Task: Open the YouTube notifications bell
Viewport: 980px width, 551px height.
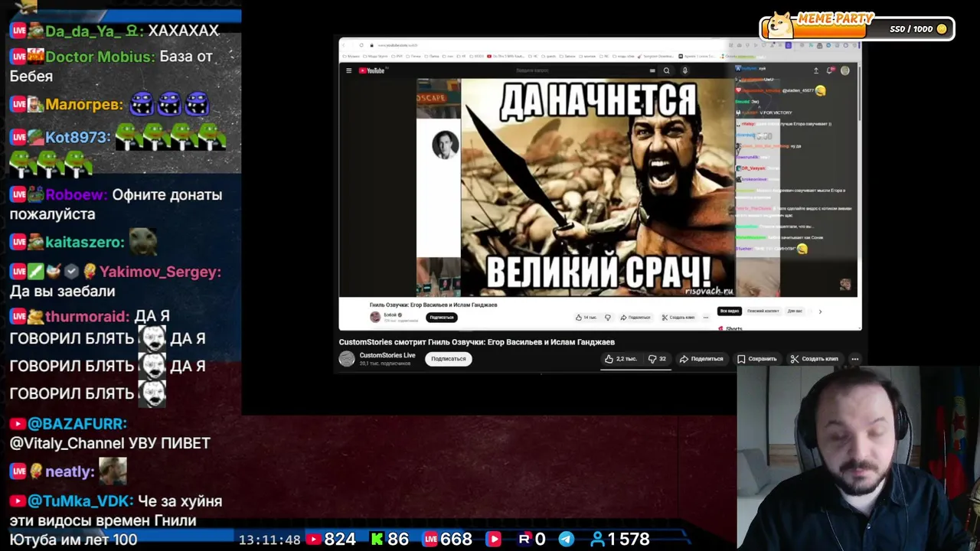Action: pyautogui.click(x=831, y=70)
